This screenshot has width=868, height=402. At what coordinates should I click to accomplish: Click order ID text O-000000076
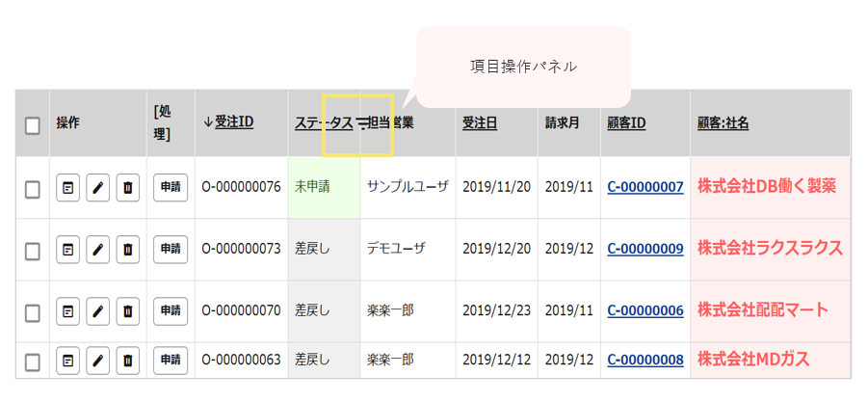point(242,187)
